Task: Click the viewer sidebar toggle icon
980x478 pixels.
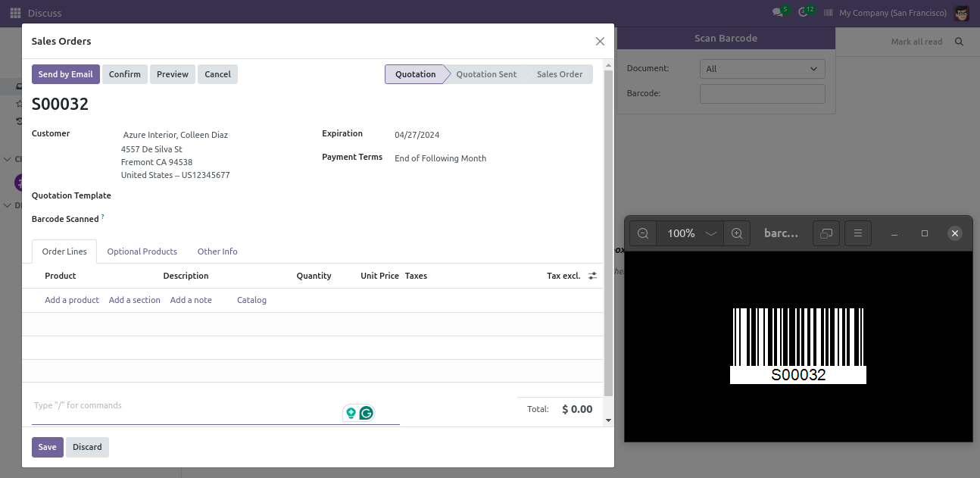Action: 826,233
